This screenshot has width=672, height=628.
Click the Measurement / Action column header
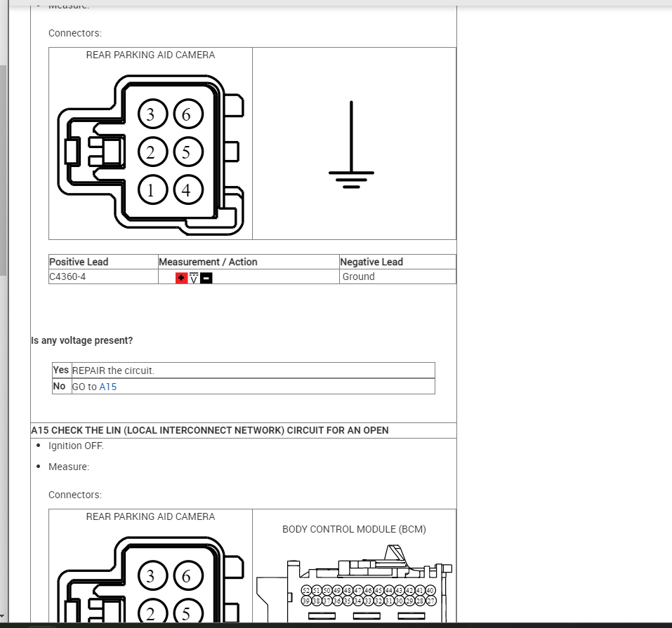[x=249, y=262]
